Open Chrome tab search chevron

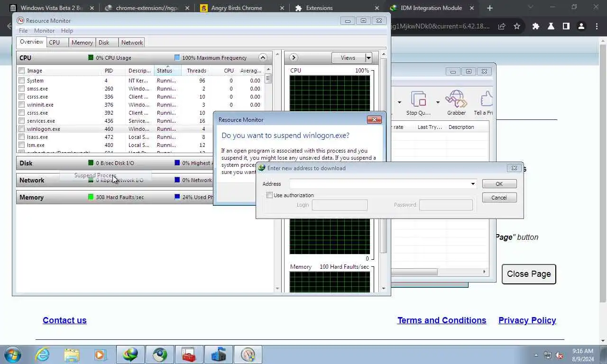(x=530, y=7)
